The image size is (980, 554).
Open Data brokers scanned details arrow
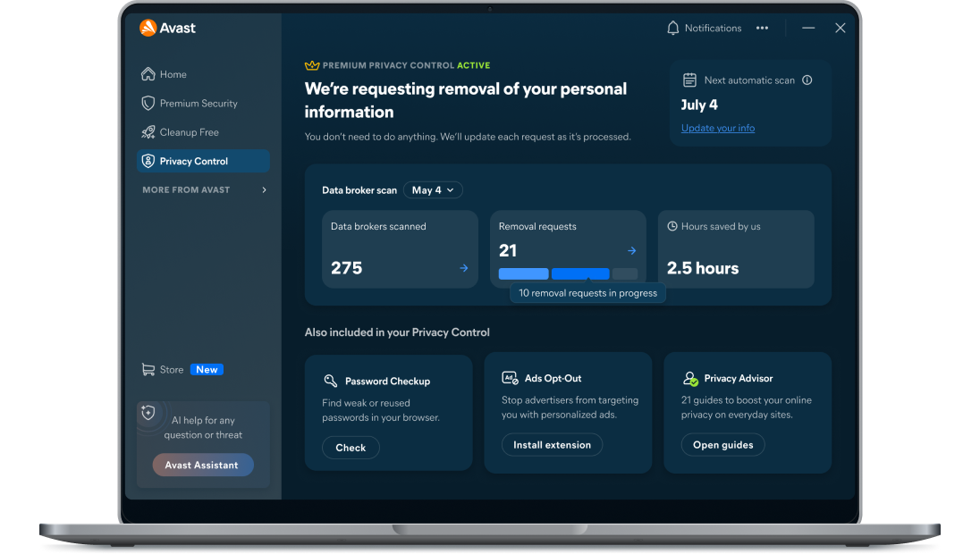click(x=464, y=268)
